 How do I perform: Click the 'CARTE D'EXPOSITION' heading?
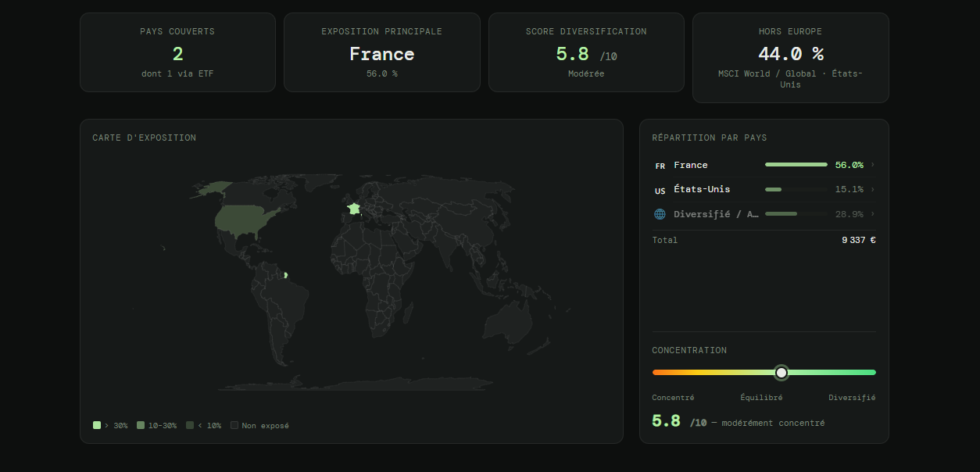(x=144, y=138)
